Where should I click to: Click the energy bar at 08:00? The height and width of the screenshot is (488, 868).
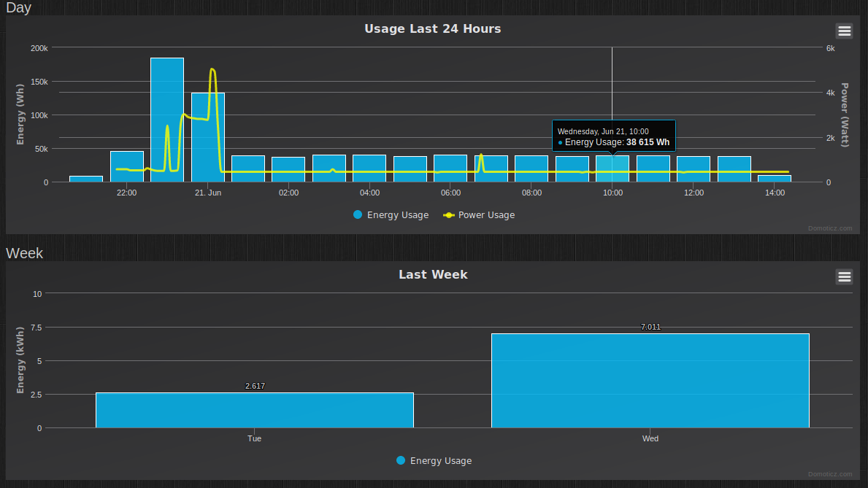[531, 169]
